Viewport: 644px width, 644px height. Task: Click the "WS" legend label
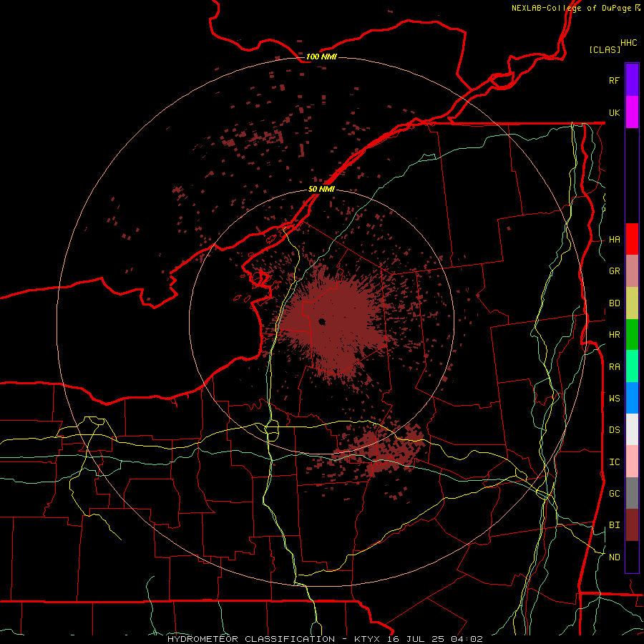614,398
